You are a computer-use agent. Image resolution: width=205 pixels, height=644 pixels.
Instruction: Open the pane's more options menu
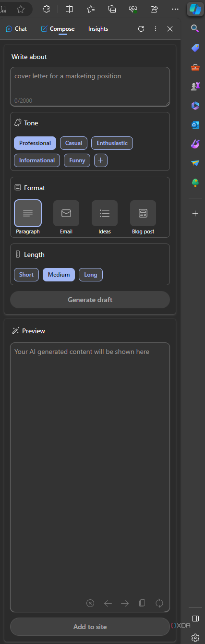(x=156, y=29)
